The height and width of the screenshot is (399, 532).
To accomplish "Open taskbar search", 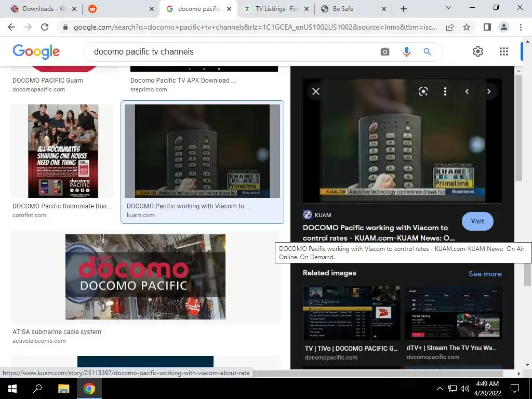I will click(x=37, y=389).
